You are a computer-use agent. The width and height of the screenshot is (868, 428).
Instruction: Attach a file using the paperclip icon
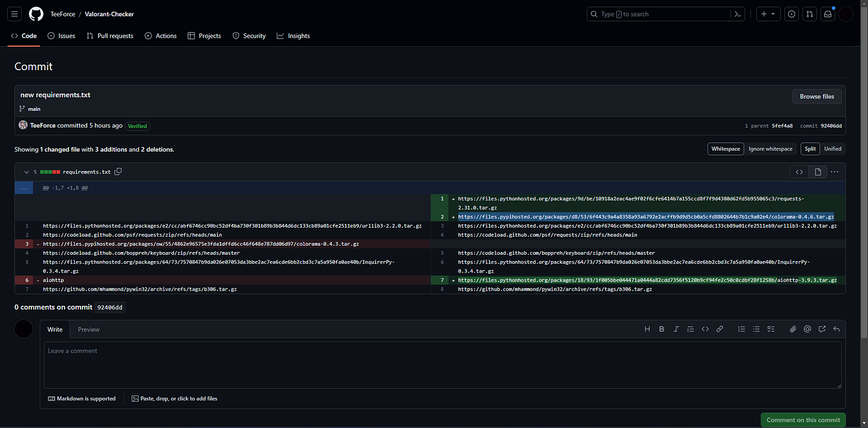(793, 329)
